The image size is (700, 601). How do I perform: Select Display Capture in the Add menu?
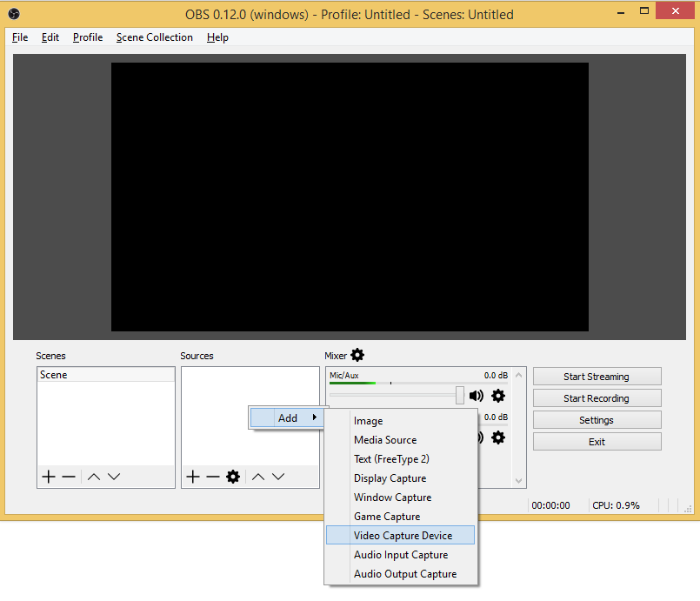click(390, 478)
